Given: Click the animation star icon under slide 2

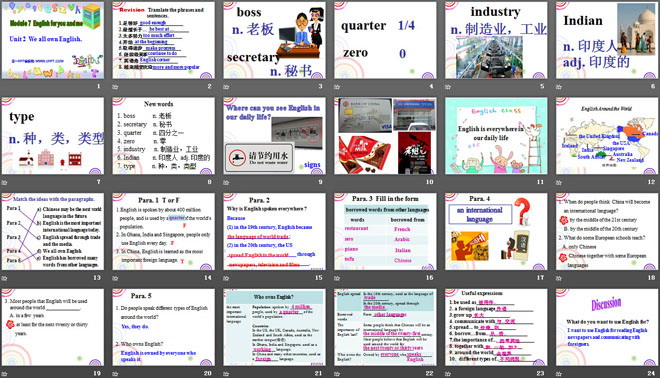Looking at the screenshot, I should tap(115, 87).
